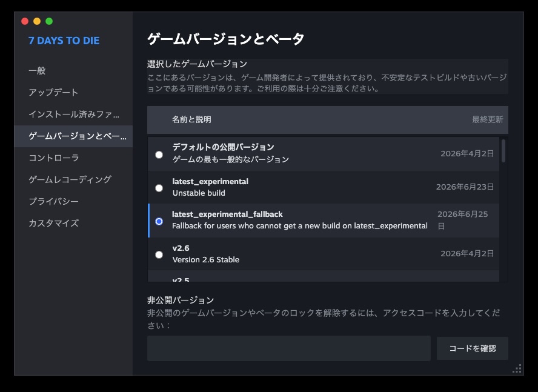Click the Version 2.6 Stable description text
The width and height of the screenshot is (538, 392).
[206, 259]
